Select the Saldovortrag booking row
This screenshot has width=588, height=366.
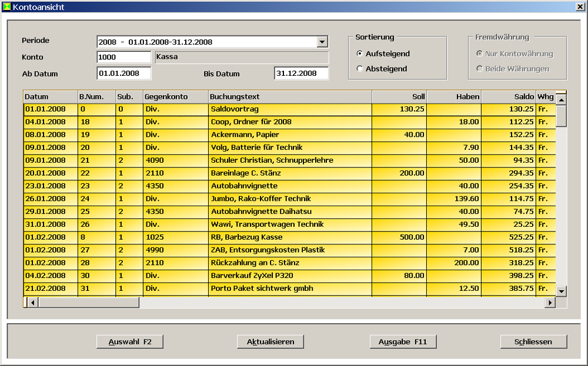coord(290,109)
